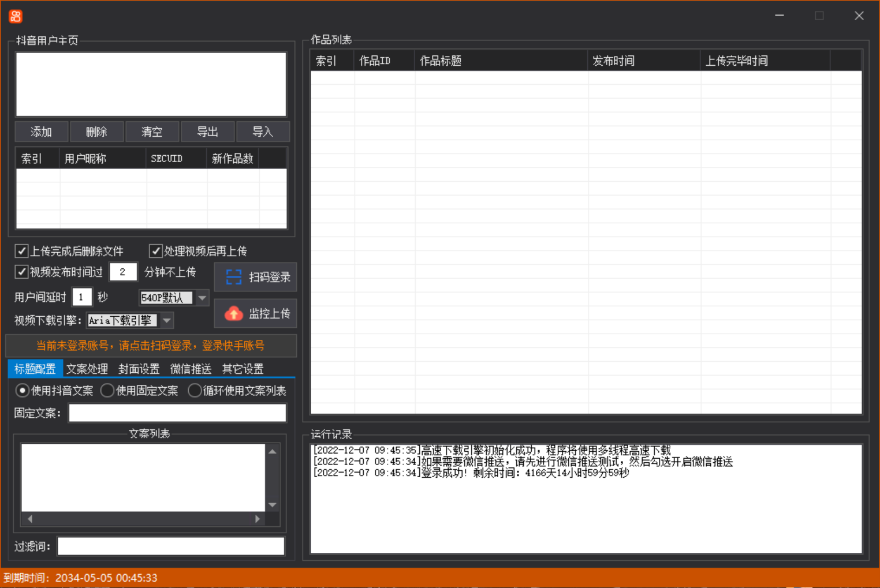Click the 扫码登录 login button

tap(256, 277)
